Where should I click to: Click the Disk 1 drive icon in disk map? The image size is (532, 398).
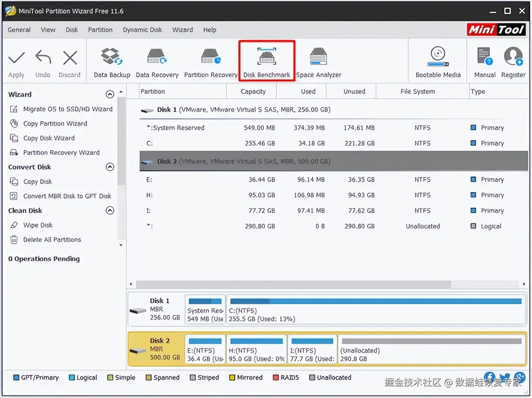point(138,311)
